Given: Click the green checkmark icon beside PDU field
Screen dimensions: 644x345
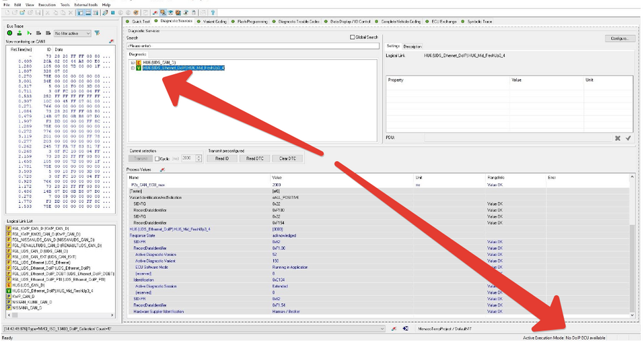Looking at the screenshot, I should [628, 138].
